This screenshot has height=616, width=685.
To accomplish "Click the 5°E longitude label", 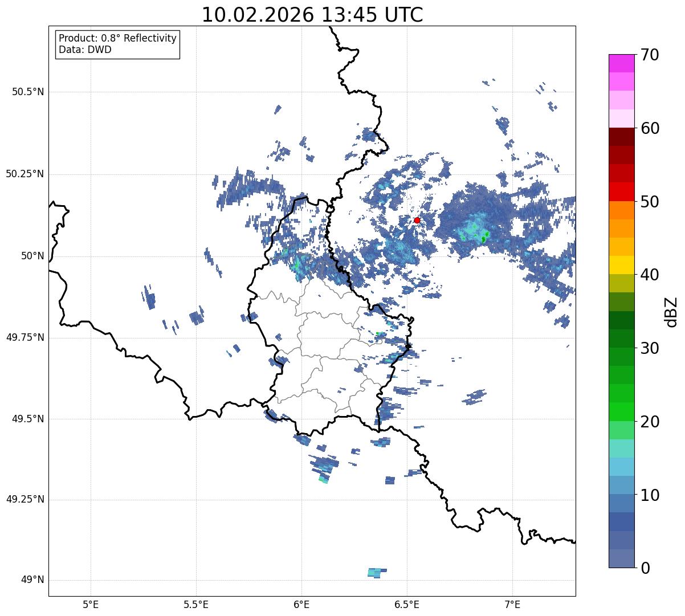I will tap(91, 604).
